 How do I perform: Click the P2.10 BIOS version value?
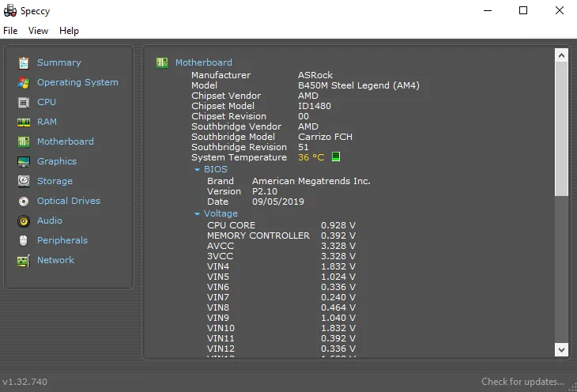point(264,191)
